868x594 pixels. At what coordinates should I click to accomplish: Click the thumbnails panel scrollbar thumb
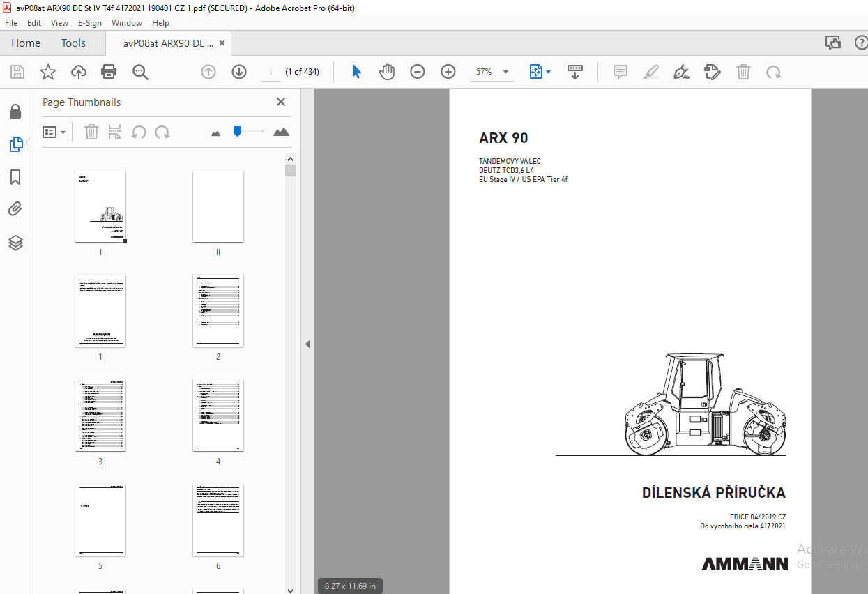[290, 170]
